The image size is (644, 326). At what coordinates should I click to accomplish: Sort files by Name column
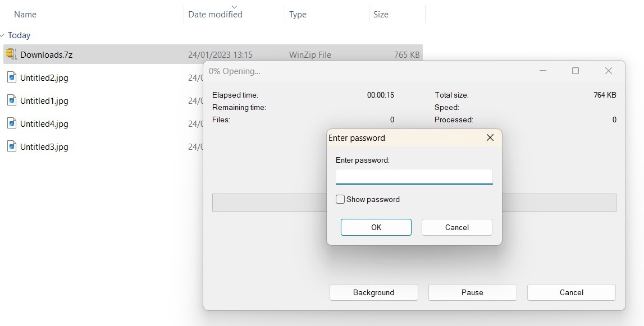(25, 15)
